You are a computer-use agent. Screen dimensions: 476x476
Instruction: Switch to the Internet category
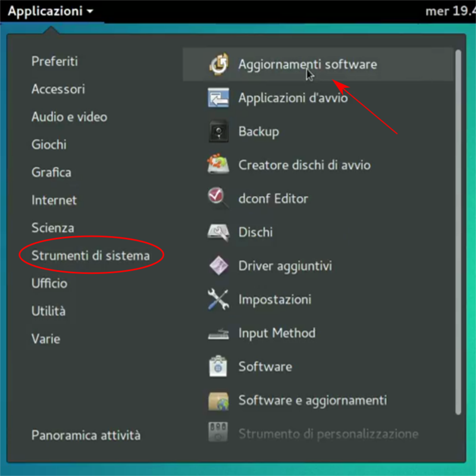pos(54,200)
